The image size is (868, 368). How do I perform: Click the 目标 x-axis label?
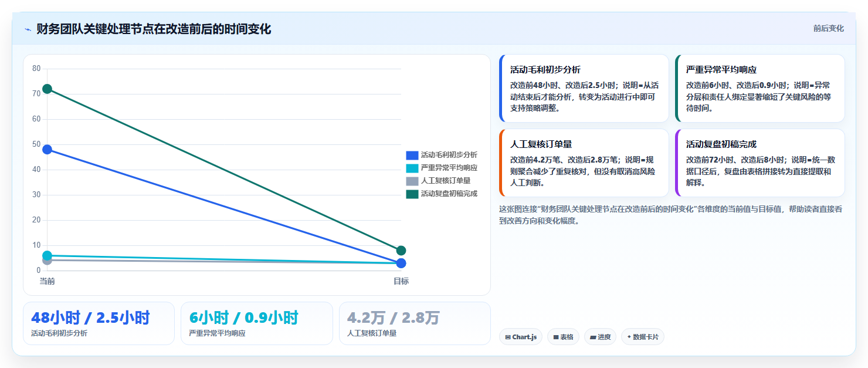(401, 281)
